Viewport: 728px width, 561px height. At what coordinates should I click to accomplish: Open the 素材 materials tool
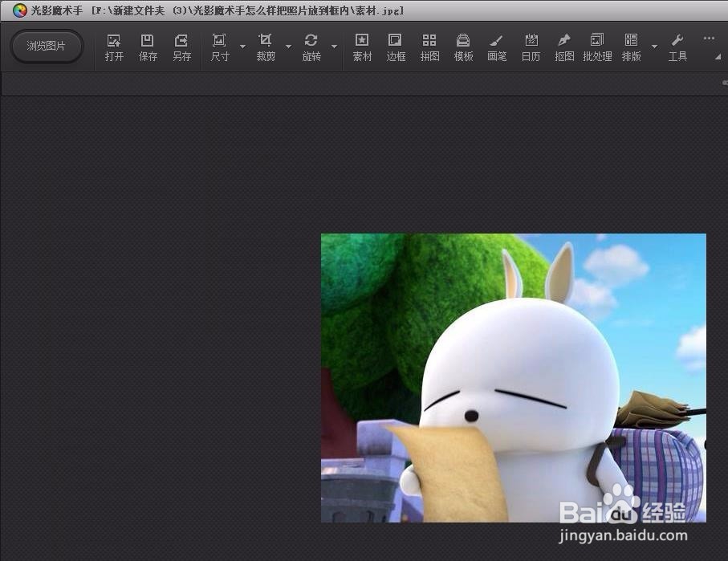coord(362,47)
